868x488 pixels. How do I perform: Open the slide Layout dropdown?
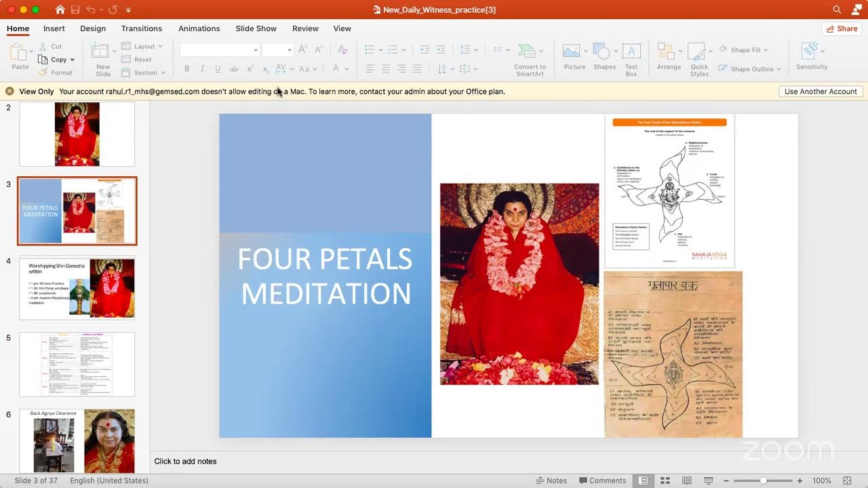(x=142, y=46)
